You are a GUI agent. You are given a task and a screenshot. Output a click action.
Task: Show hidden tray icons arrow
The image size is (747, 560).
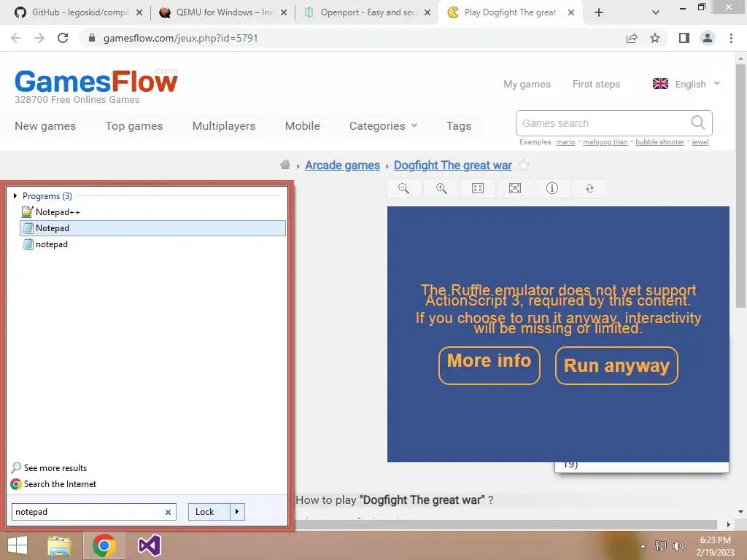643,546
